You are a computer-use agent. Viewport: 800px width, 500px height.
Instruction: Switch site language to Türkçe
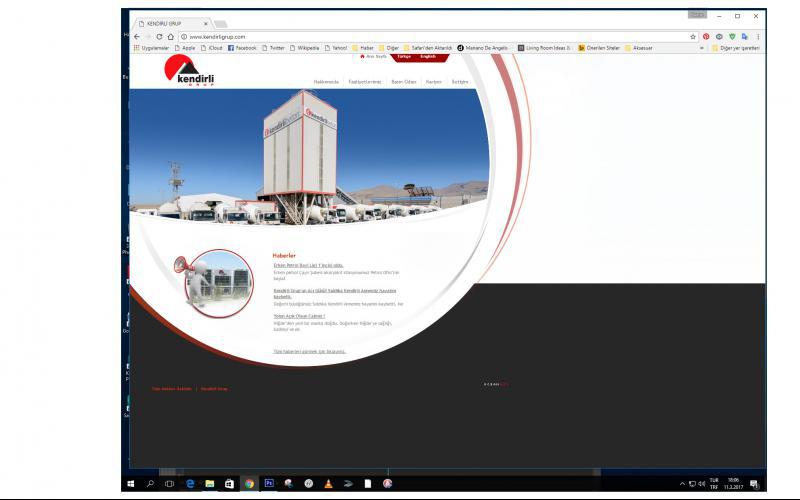(404, 57)
